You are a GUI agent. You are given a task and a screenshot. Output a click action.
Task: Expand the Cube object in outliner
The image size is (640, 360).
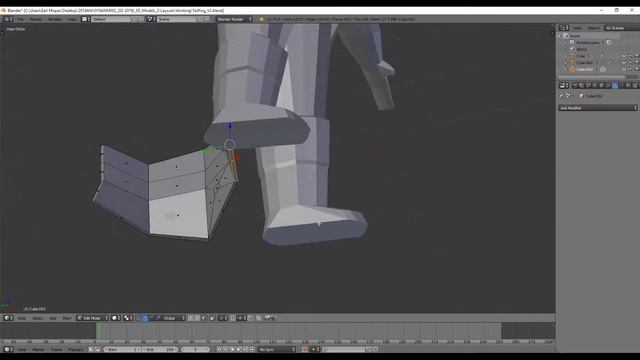(565, 56)
